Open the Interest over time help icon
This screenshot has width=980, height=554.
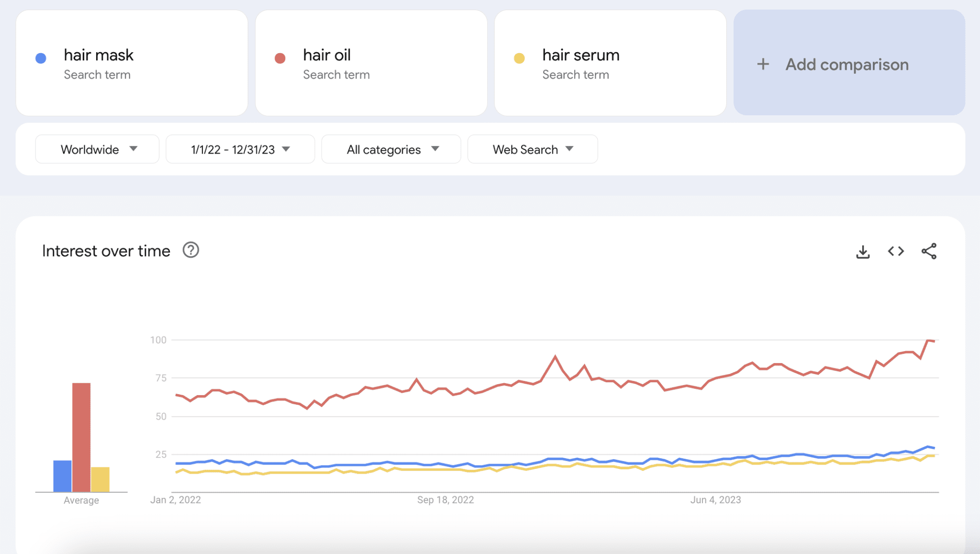click(x=190, y=250)
